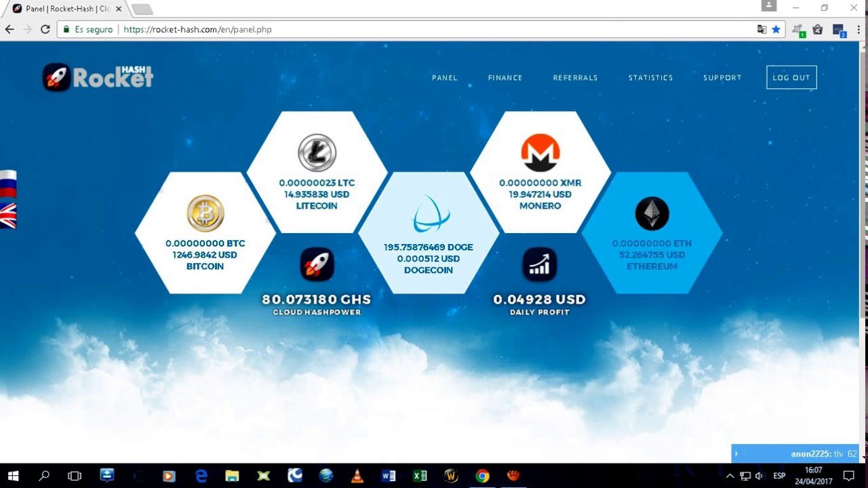The width and height of the screenshot is (868, 488).
Task: Open World of Warcraft taskbar icon
Action: 451,476
